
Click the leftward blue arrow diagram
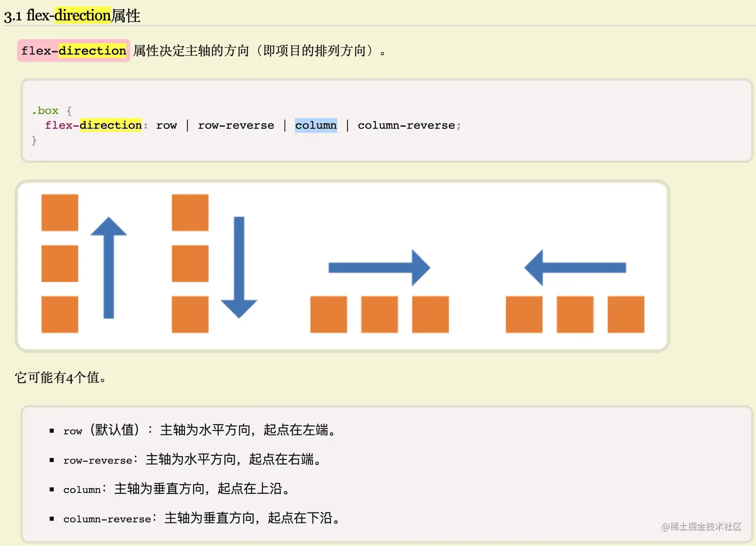[574, 267]
